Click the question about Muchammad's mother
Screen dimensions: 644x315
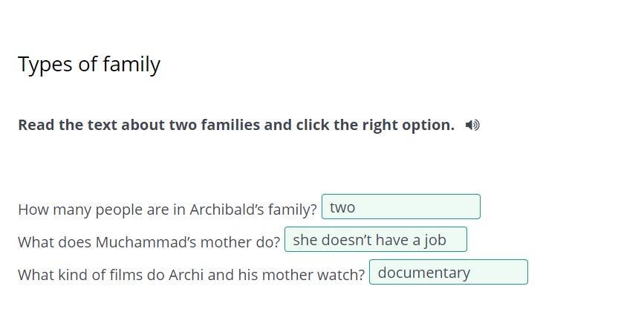tap(149, 242)
